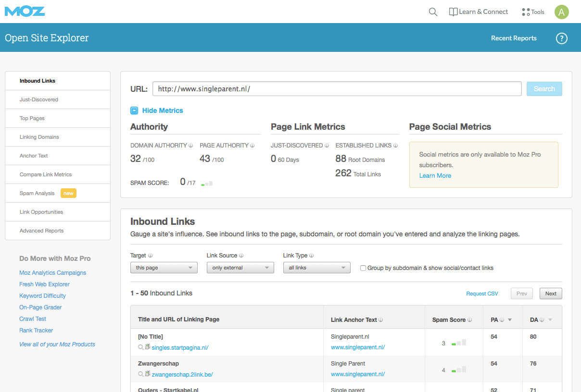Select Inbound Links in sidebar
Image resolution: width=581 pixels, height=392 pixels.
pyautogui.click(x=58, y=81)
